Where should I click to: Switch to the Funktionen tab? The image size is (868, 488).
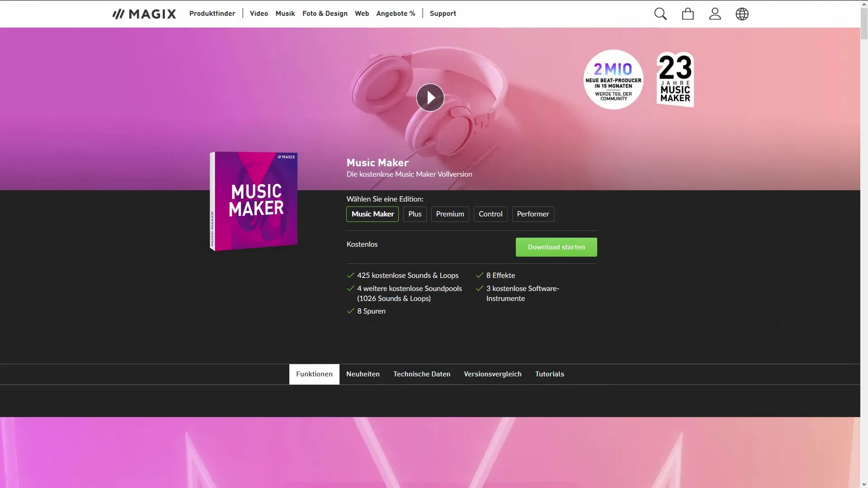click(314, 374)
